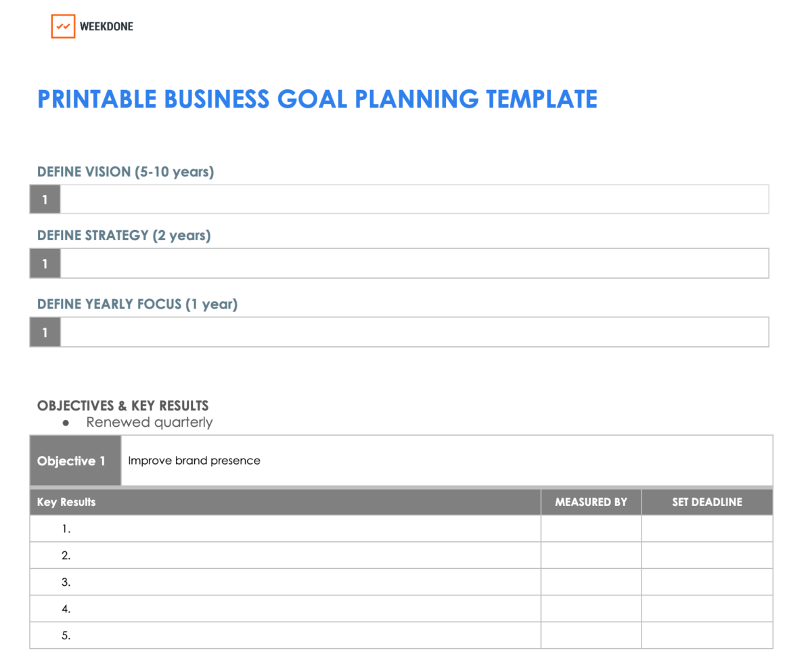Click the Define Yearly Focus input field
Image resolution: width=812 pixels, height=667 pixels.
[x=414, y=332]
